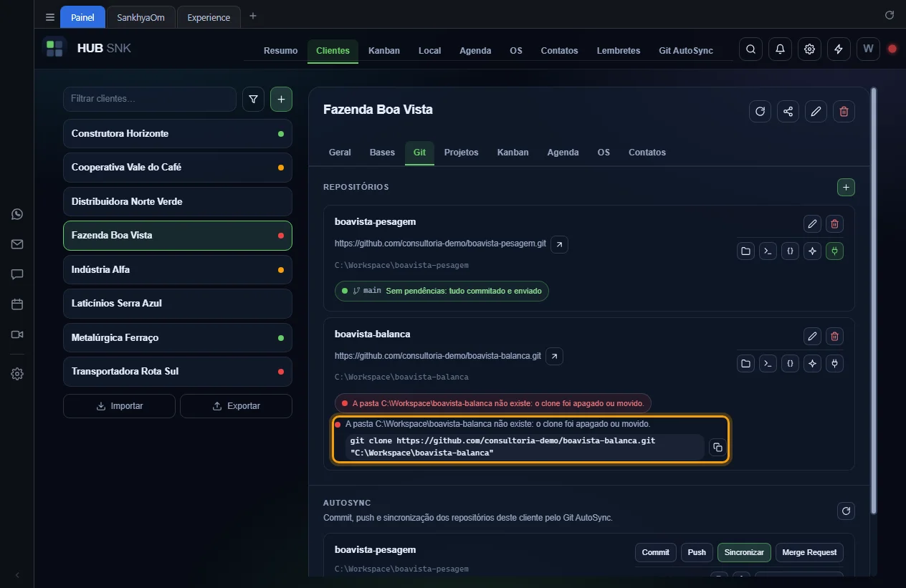Click the Importar button
Image resolution: width=906 pixels, height=588 pixels.
[x=119, y=406]
